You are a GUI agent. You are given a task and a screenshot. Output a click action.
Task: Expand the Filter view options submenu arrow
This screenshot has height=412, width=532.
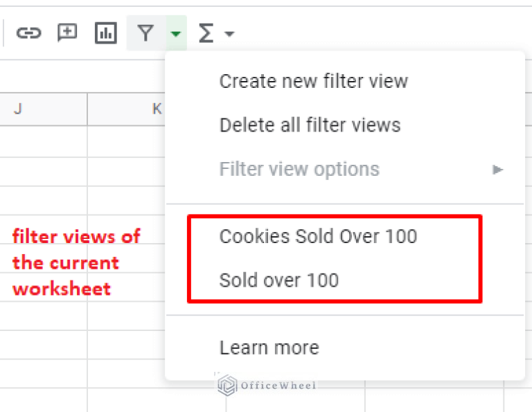pos(497,169)
